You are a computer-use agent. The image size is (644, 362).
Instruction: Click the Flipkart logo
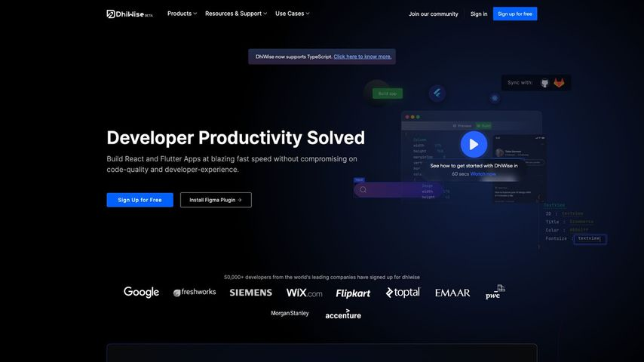click(x=353, y=293)
